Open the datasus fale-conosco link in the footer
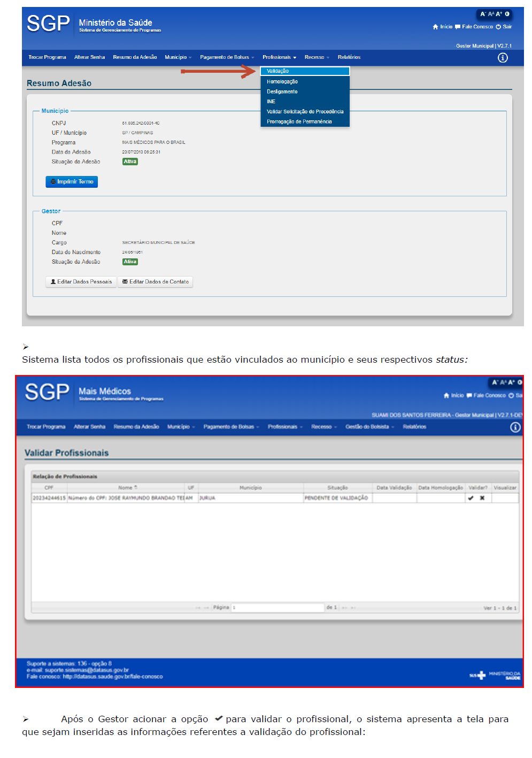532x758 pixels. tap(113, 677)
